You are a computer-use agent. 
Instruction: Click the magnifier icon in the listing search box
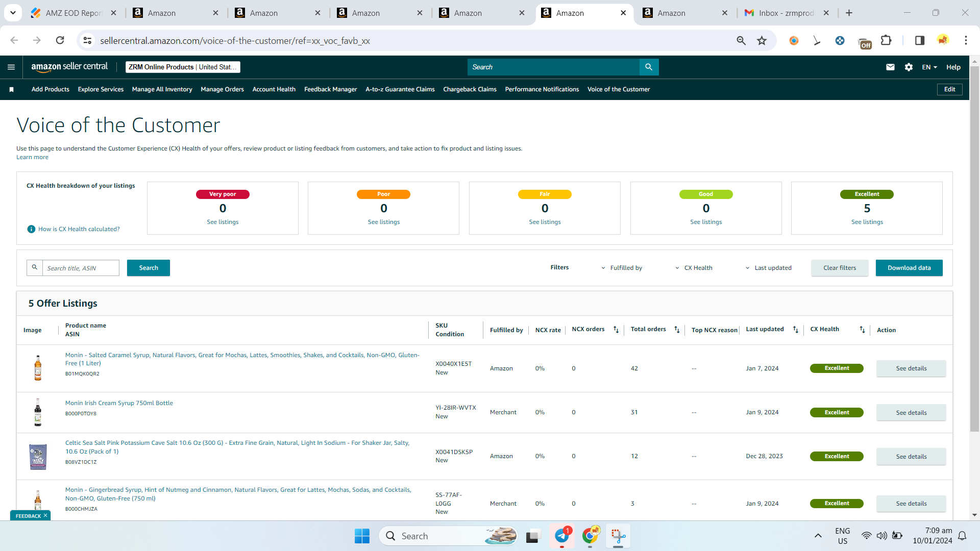(35, 267)
